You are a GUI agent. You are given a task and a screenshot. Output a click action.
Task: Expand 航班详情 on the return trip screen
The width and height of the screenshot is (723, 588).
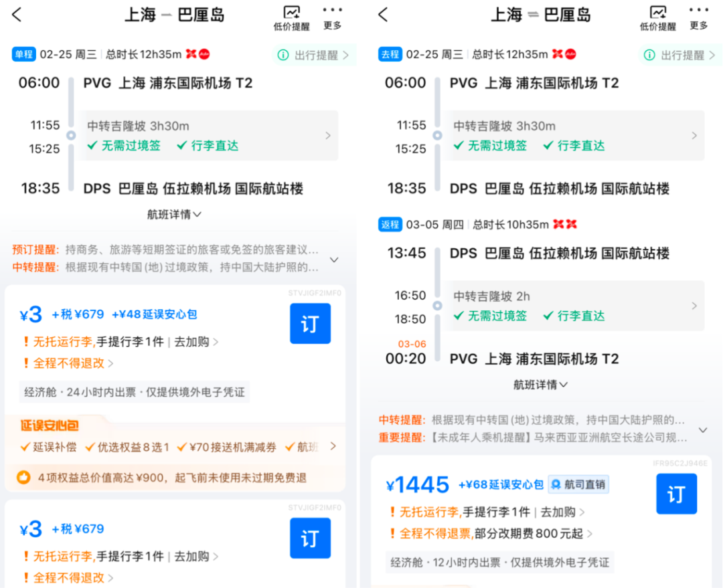540,385
